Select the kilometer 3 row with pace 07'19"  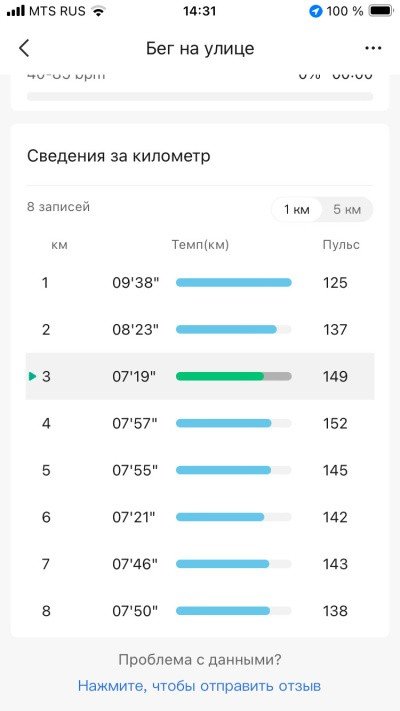point(200,376)
